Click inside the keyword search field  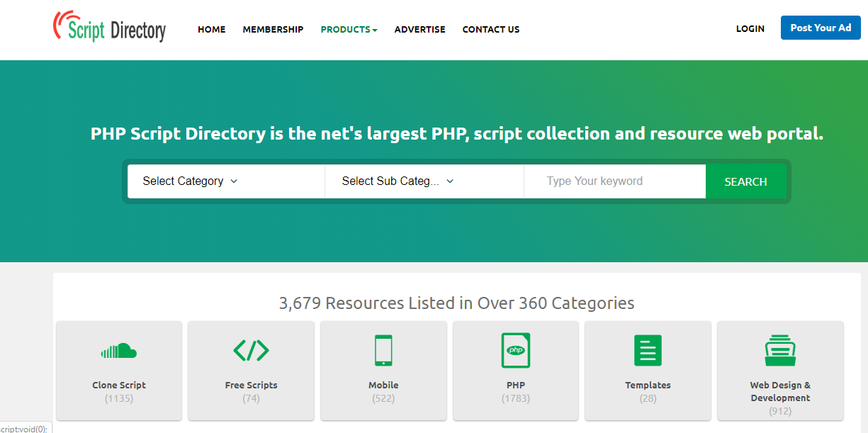coord(614,181)
